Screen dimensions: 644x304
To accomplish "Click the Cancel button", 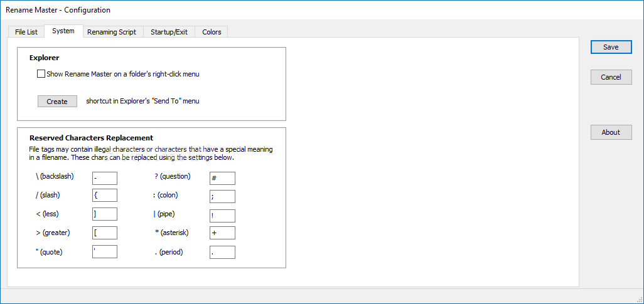I will point(611,77).
